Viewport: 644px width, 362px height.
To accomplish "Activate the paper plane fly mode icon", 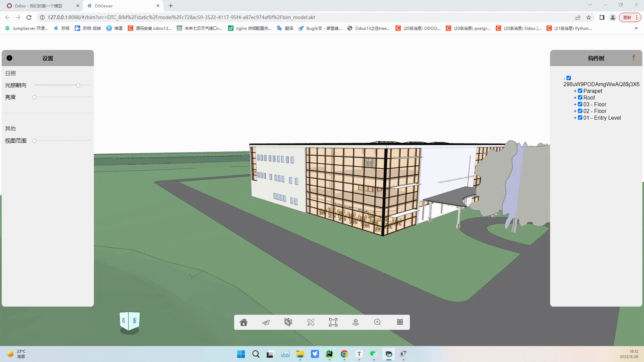I will [266, 322].
